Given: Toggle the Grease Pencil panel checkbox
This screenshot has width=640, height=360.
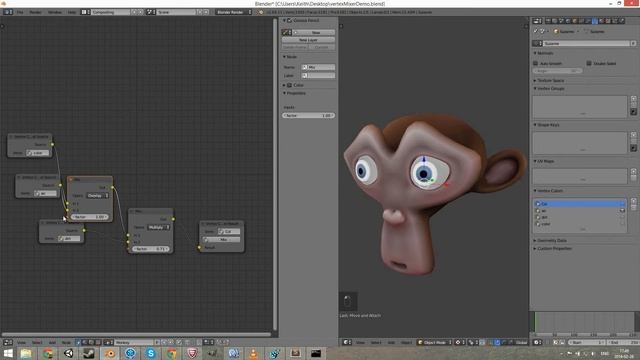Looking at the screenshot, I should 289,20.
